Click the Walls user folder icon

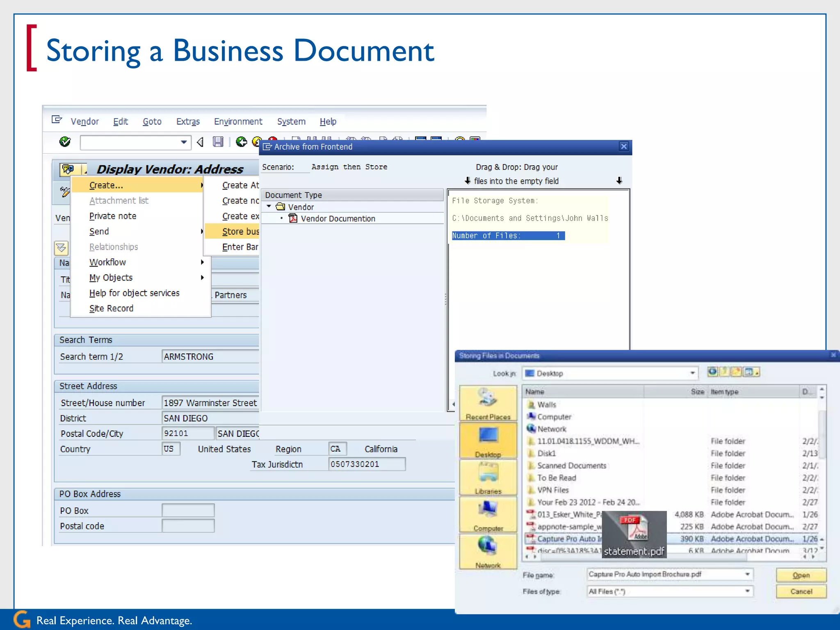click(x=531, y=404)
